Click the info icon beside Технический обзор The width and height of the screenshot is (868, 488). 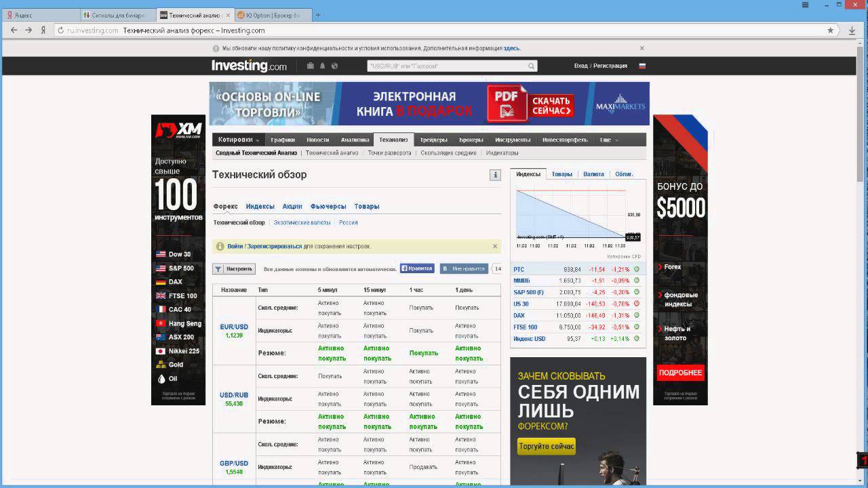tap(495, 175)
